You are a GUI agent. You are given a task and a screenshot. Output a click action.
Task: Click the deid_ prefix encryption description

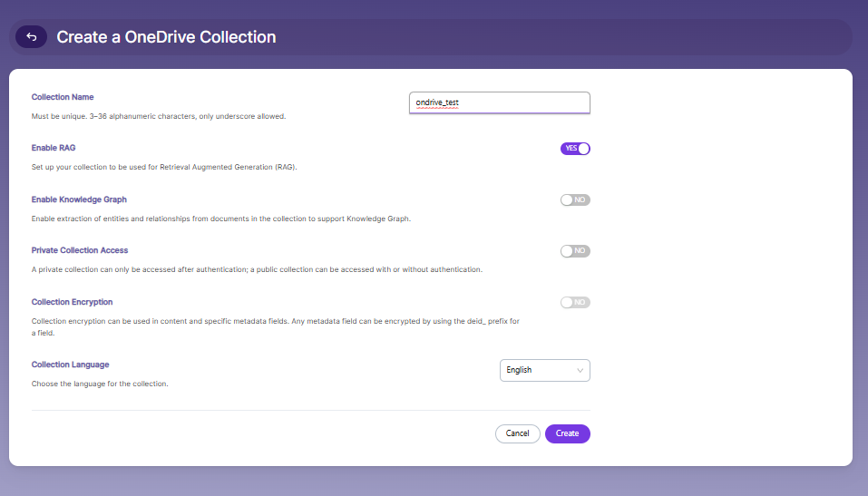click(x=275, y=327)
